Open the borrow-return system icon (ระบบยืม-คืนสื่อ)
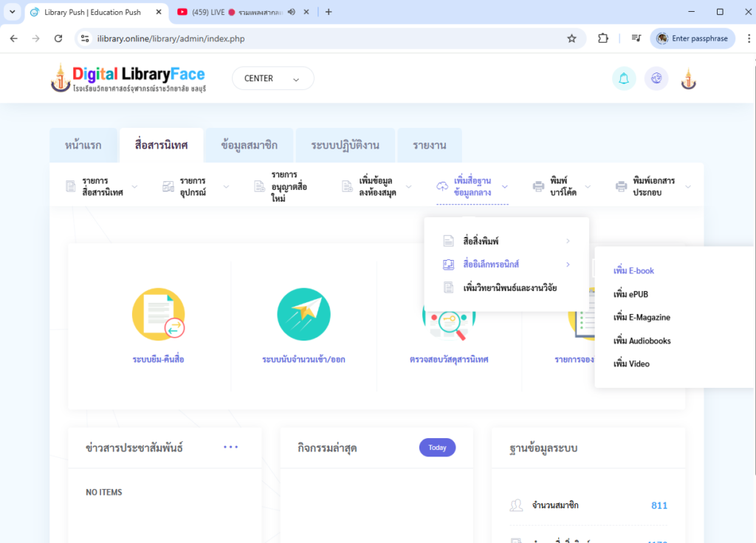 click(x=158, y=314)
